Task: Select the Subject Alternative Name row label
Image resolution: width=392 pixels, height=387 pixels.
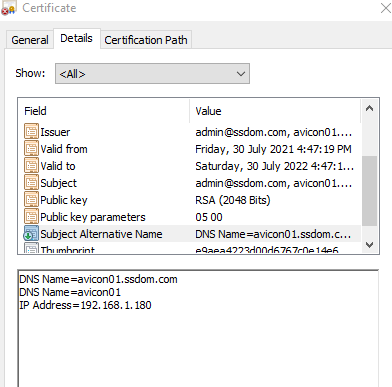Action: pos(101,234)
